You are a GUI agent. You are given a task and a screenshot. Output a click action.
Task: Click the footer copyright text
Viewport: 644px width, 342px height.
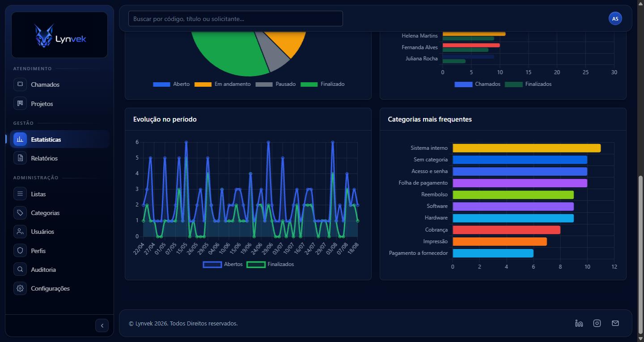[183, 323]
